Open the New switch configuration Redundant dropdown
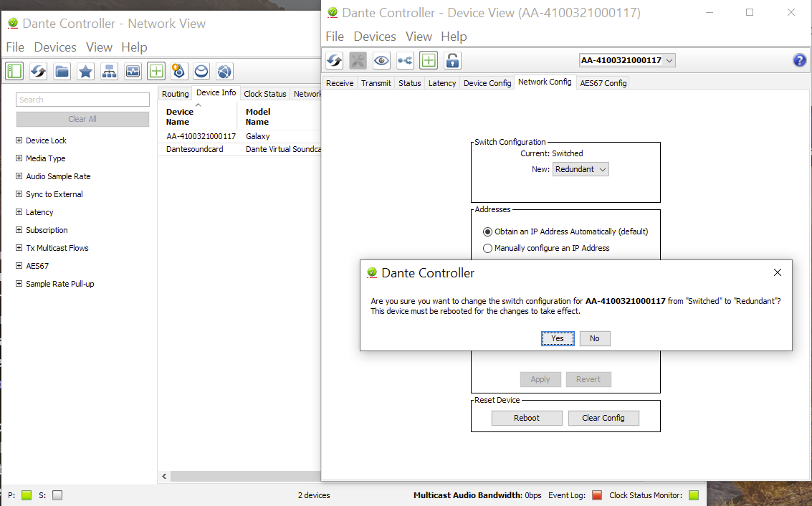This screenshot has width=812, height=506. click(581, 169)
